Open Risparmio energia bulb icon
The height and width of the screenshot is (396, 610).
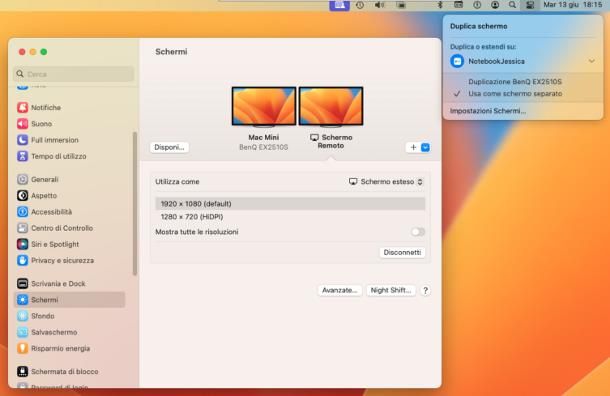23,349
